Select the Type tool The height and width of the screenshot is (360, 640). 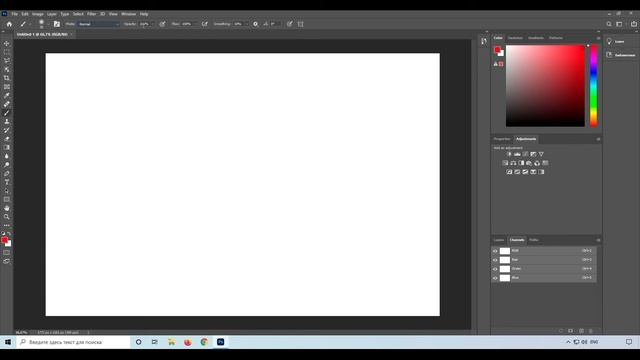point(7,182)
